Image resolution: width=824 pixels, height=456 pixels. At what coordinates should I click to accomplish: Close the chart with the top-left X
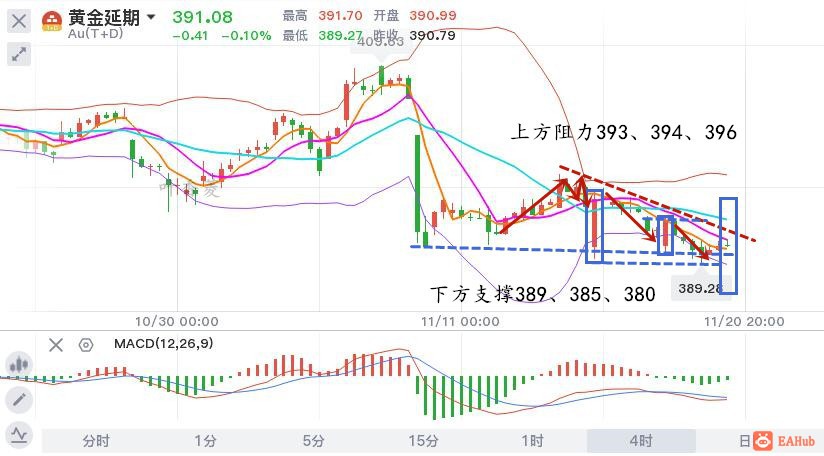pos(18,22)
